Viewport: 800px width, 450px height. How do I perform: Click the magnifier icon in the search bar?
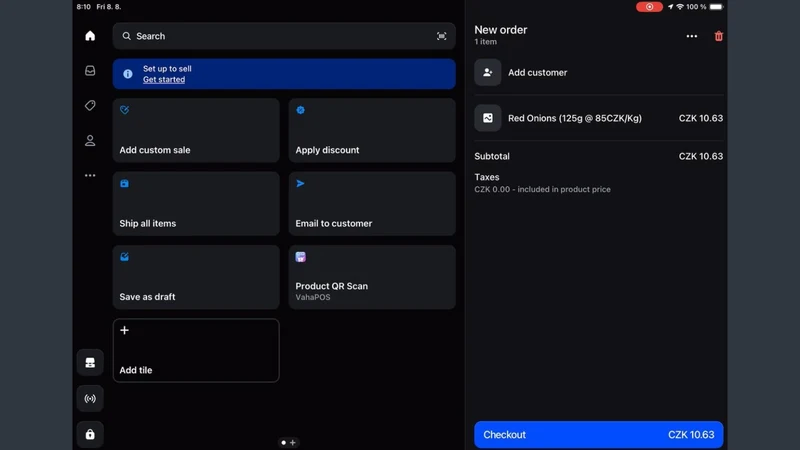point(127,36)
